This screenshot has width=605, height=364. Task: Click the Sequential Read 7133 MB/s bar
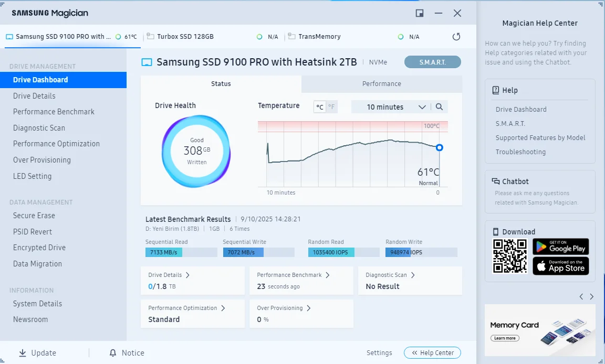pos(181,252)
